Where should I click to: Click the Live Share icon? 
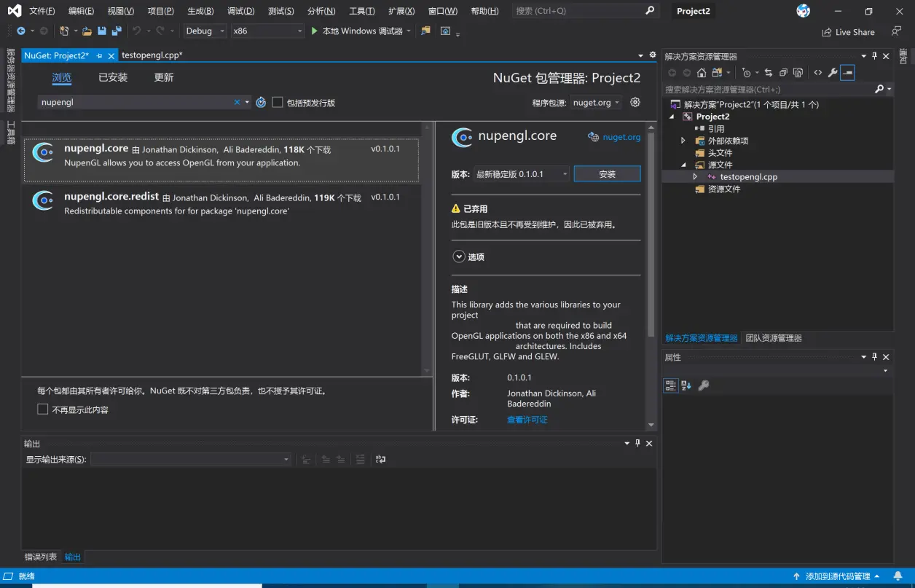click(827, 32)
